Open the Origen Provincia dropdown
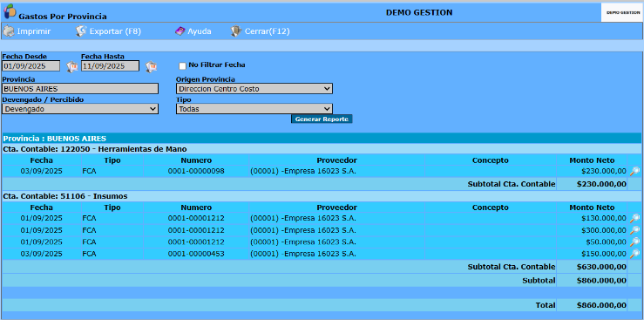 coord(254,88)
